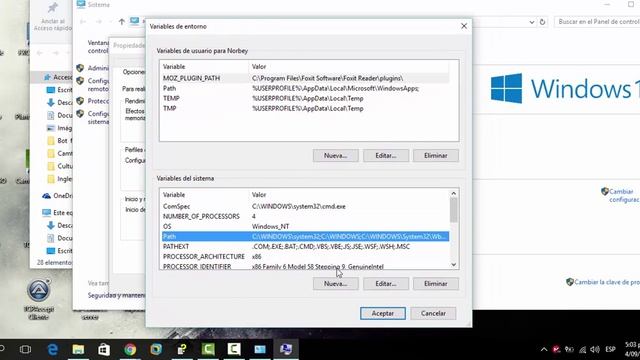Viewport: 640px width, 360px height.
Task: Click Nueva button under user variables
Action: 336,156
